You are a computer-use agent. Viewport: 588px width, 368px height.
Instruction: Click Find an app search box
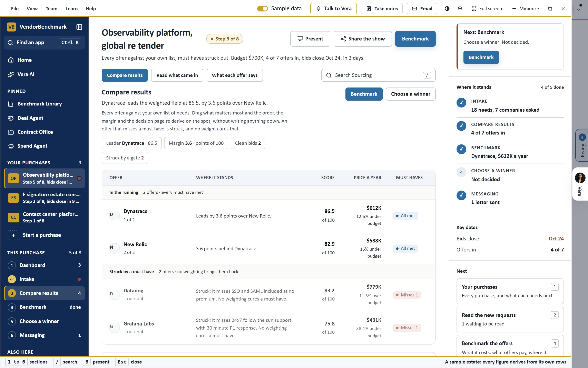(x=44, y=43)
